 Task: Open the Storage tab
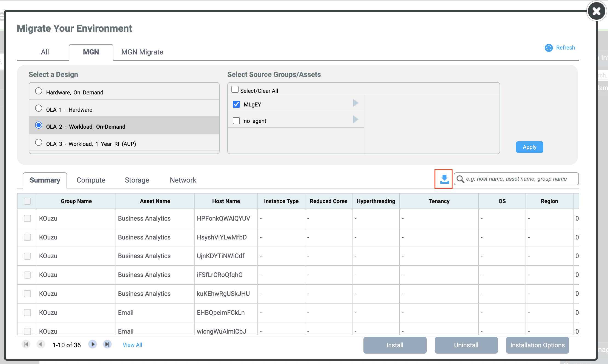(x=137, y=180)
